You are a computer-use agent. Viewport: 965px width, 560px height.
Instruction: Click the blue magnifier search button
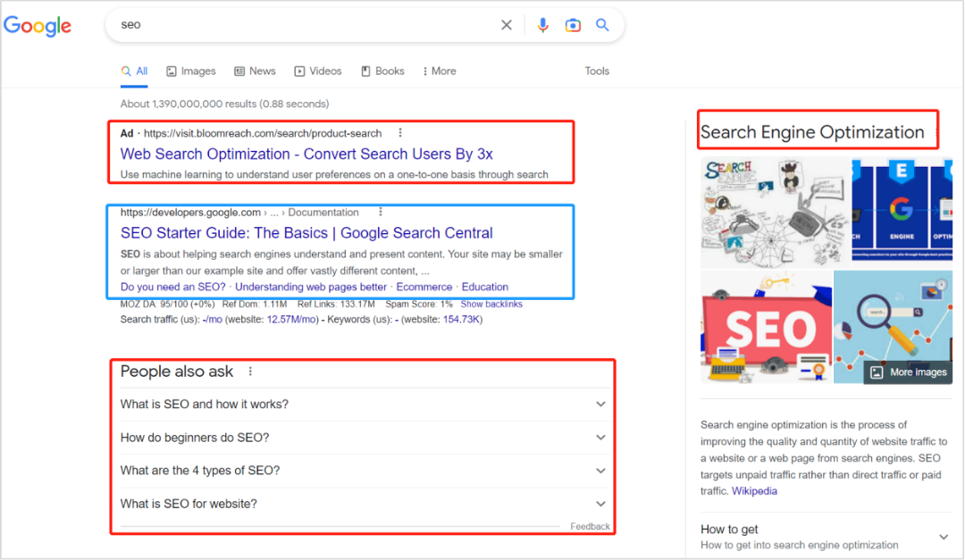coord(602,25)
